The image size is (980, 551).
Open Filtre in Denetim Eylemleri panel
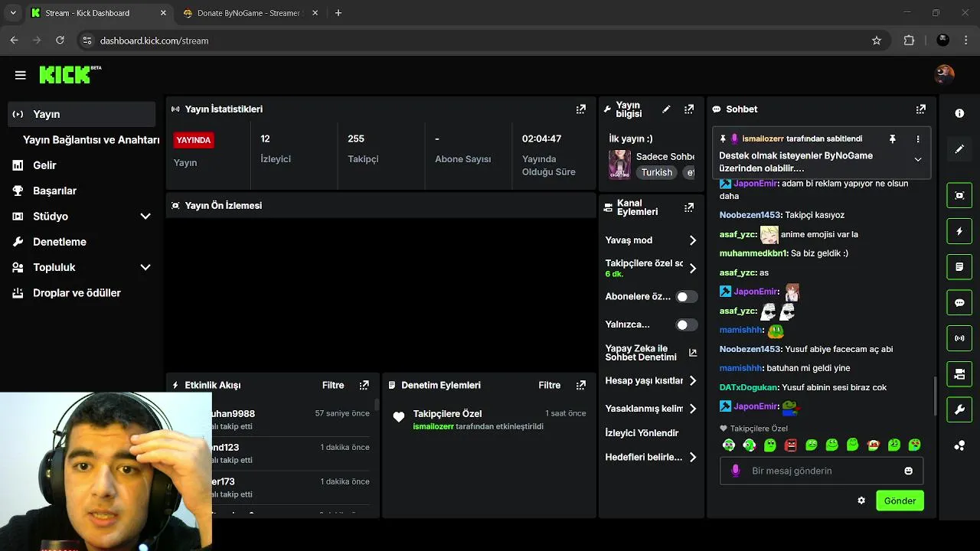tap(550, 385)
